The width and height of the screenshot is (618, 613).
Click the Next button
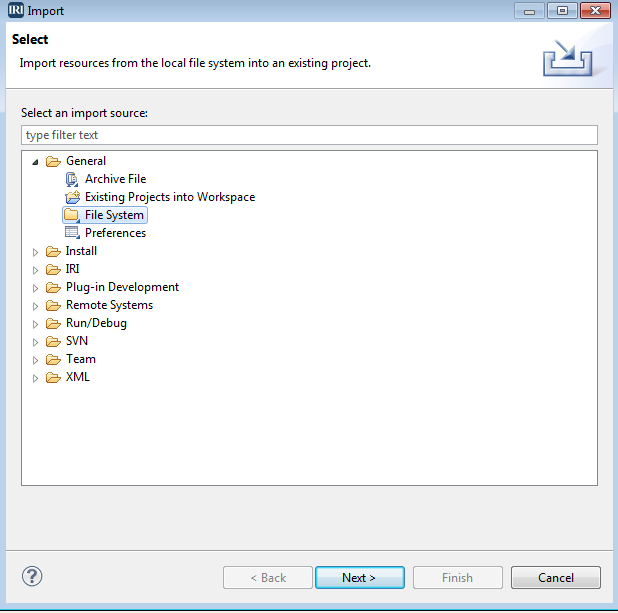(x=360, y=578)
